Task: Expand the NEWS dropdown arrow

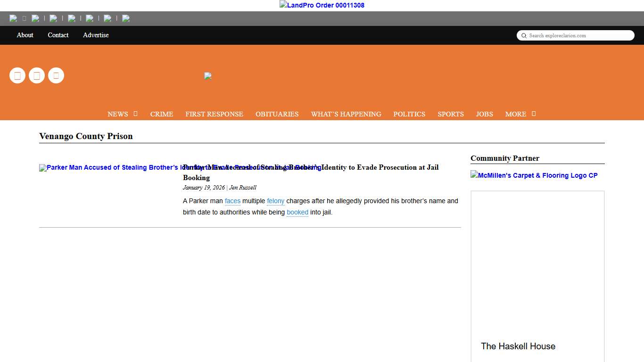Action: 135,114
